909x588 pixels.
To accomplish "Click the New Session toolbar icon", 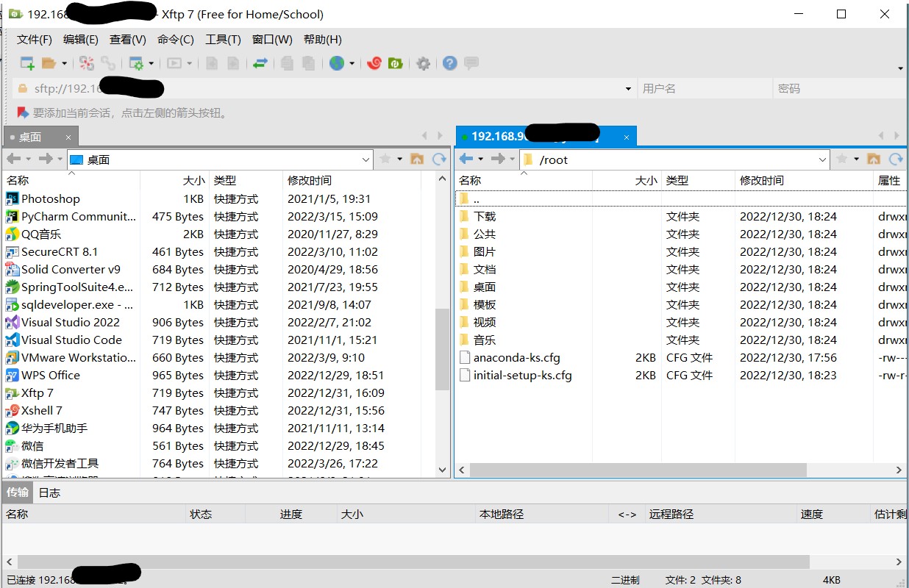I will (27, 63).
